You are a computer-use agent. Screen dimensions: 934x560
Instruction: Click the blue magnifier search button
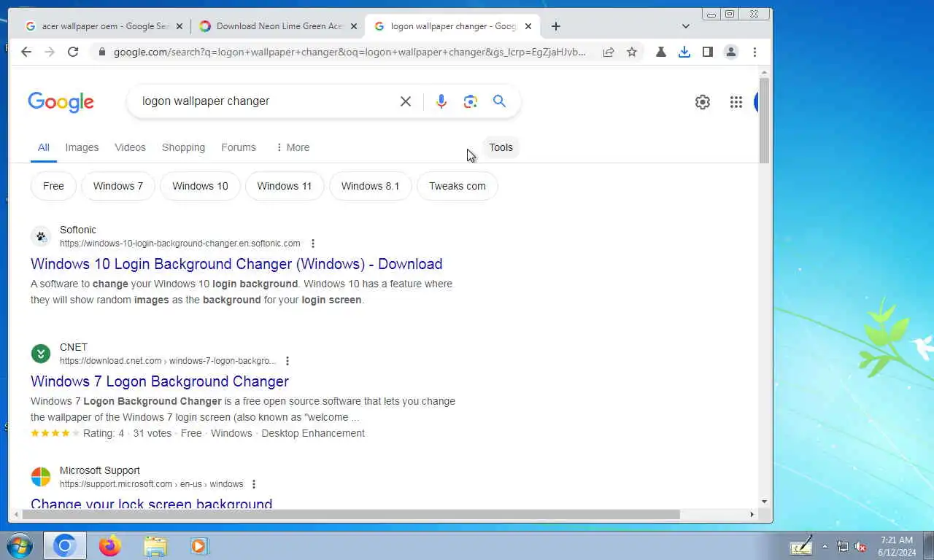point(499,101)
